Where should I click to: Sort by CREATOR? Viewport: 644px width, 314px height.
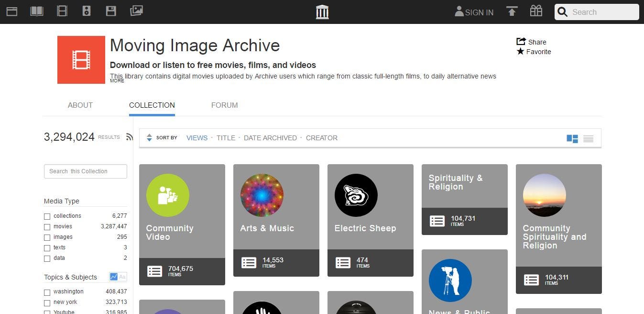322,138
